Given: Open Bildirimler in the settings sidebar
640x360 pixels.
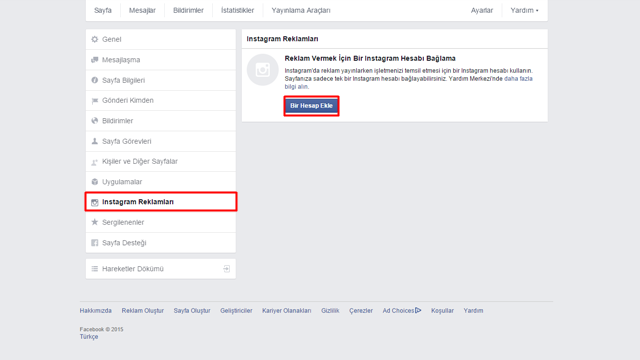Looking at the screenshot, I should (x=161, y=121).
